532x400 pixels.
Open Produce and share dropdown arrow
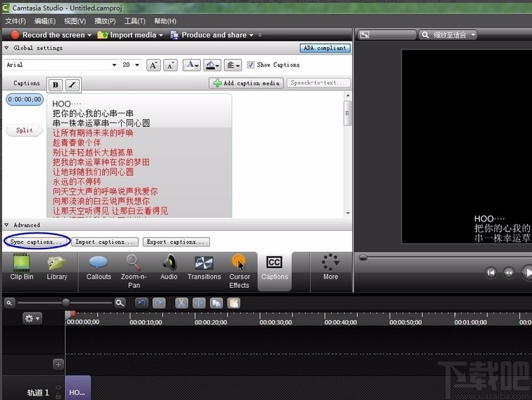(x=252, y=35)
